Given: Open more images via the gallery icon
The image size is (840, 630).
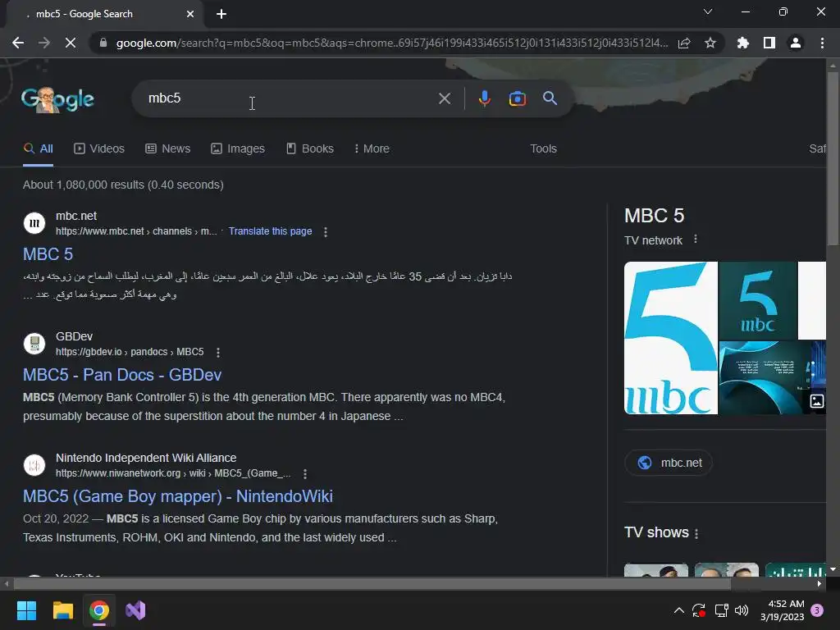Looking at the screenshot, I should (x=816, y=400).
